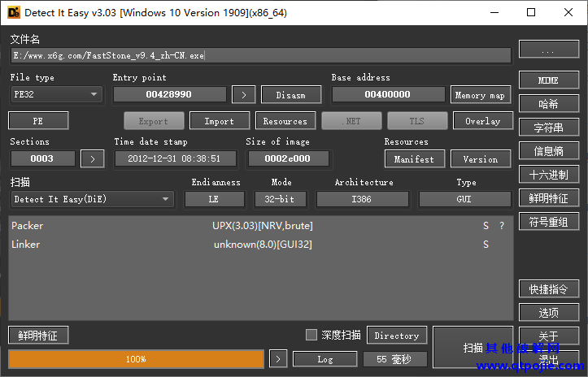Minimize the Detect It Easy window
The width and height of the screenshot is (588, 377).
coord(494,12)
